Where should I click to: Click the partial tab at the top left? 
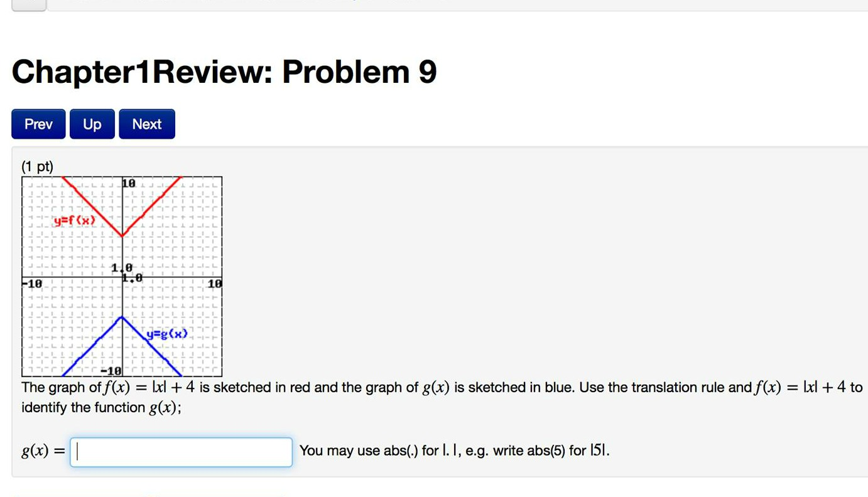pyautogui.click(x=28, y=4)
